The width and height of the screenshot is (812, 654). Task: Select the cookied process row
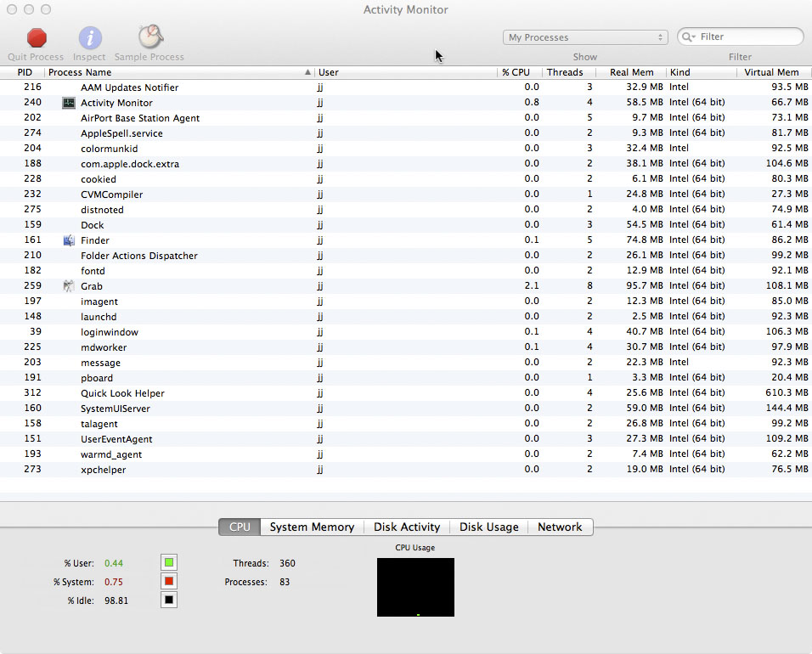pos(406,178)
